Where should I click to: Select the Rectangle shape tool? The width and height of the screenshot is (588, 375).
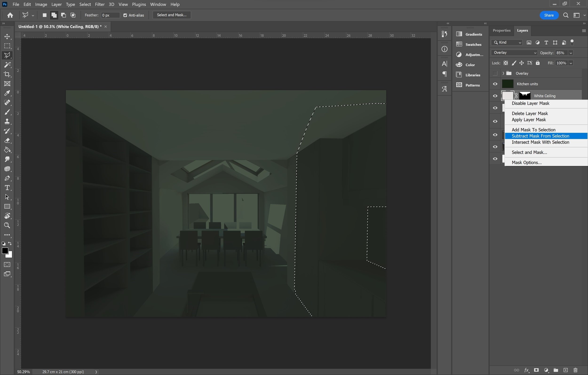point(7,207)
